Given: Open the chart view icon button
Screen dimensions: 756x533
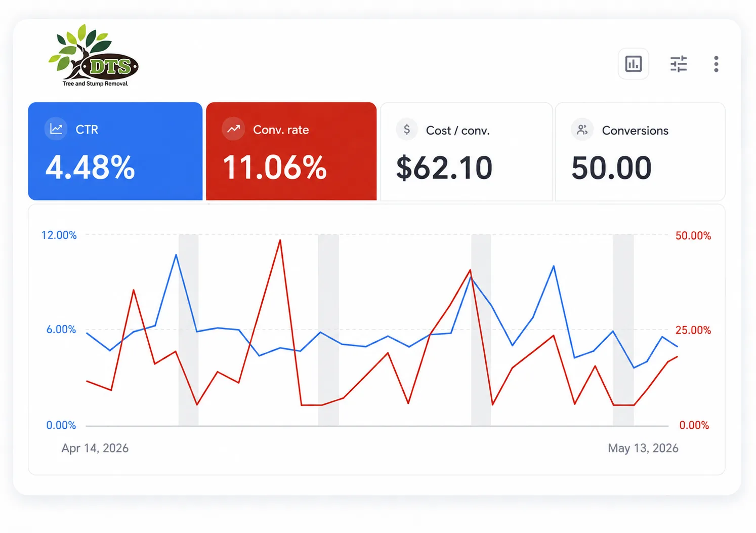Looking at the screenshot, I should point(633,64).
